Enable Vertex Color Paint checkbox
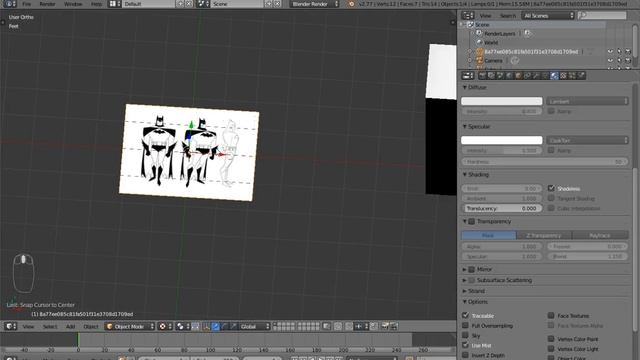The image size is (640, 360). [x=551, y=339]
